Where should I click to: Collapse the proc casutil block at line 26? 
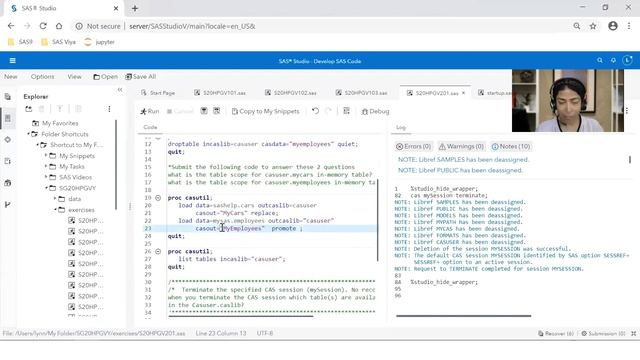pos(158,251)
